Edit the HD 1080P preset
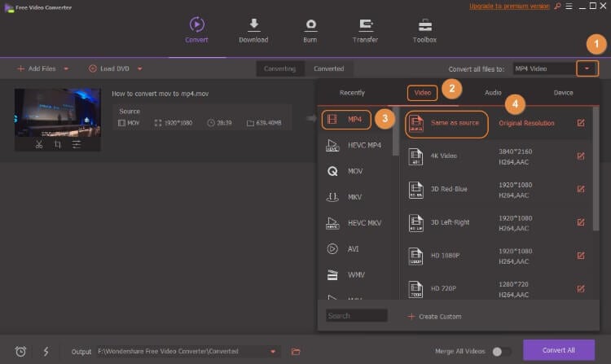611x364 pixels. pyautogui.click(x=581, y=256)
